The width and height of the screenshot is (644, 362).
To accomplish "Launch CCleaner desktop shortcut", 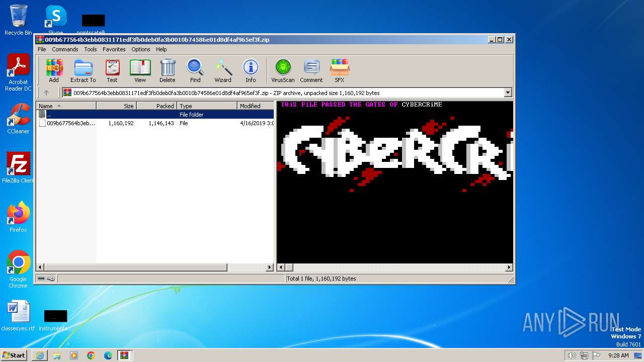I will [x=18, y=119].
